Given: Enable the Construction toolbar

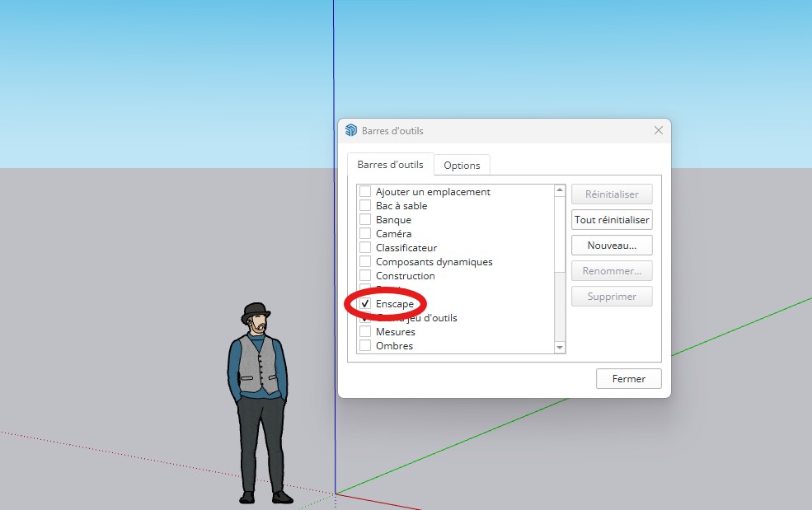Looking at the screenshot, I should tap(365, 275).
